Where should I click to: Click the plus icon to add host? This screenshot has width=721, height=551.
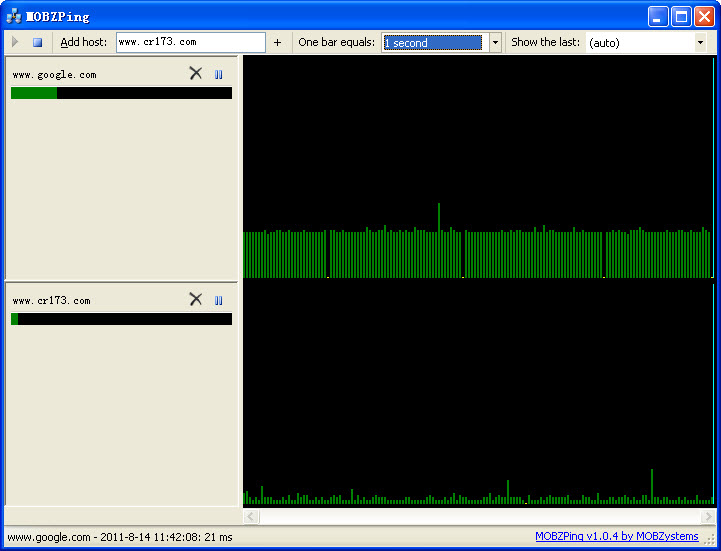click(277, 42)
